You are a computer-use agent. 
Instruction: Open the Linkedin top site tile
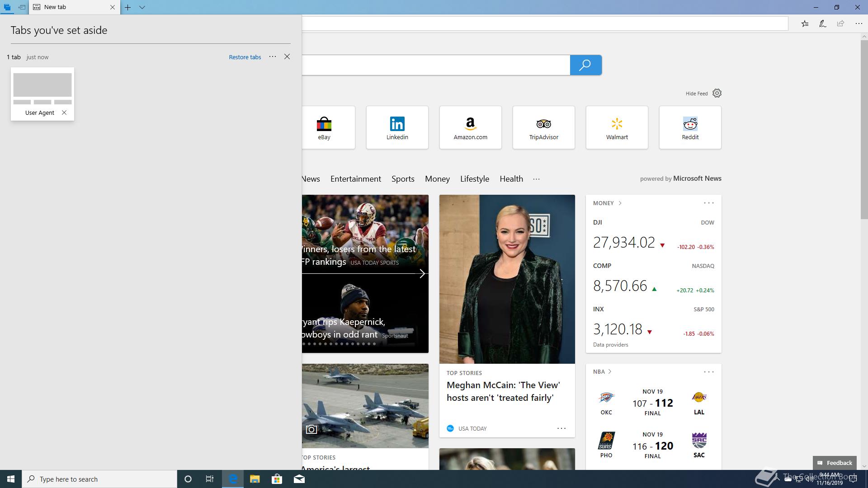coord(397,127)
